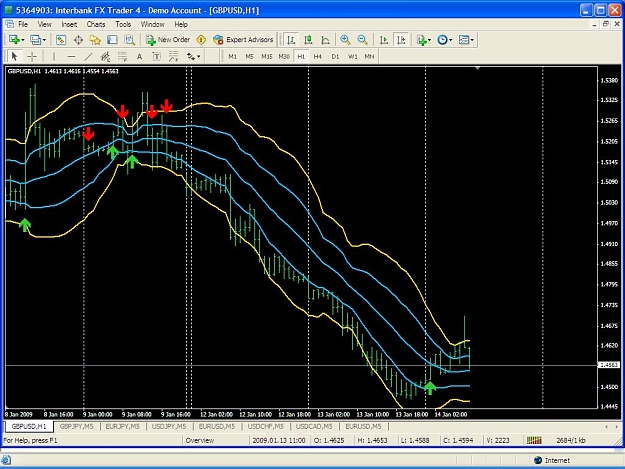Expand the Templates dropdown arrow
The width and height of the screenshot is (625, 469).
(472, 40)
